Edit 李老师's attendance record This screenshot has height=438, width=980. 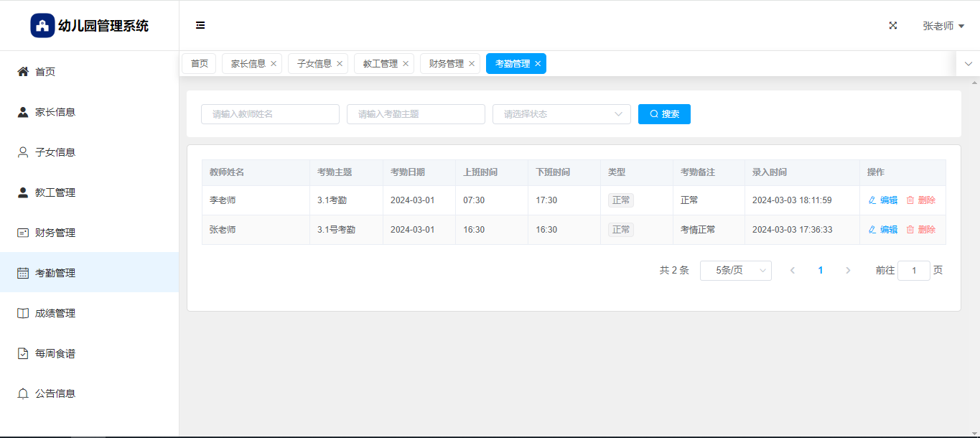pyautogui.click(x=883, y=200)
